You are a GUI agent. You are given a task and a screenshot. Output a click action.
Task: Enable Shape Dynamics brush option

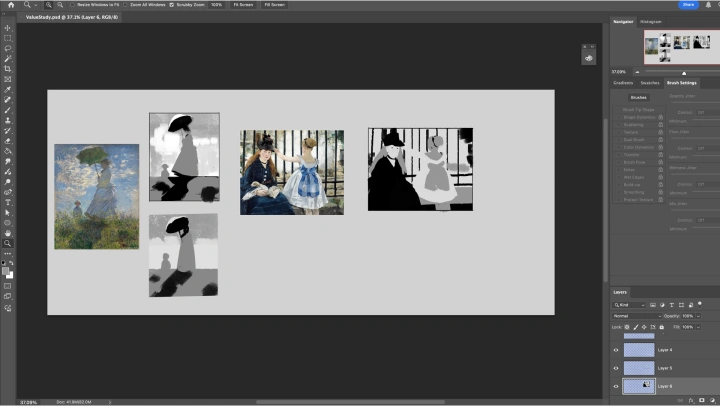click(618, 117)
